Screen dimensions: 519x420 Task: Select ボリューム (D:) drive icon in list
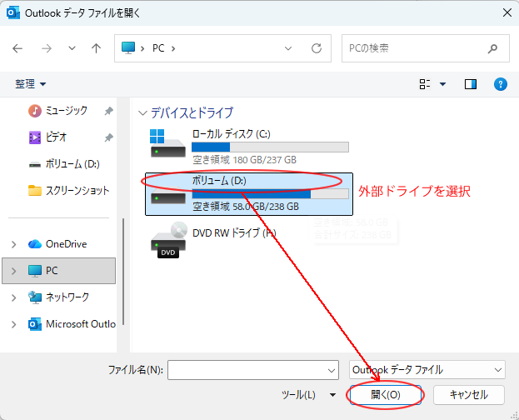pyautogui.click(x=167, y=197)
